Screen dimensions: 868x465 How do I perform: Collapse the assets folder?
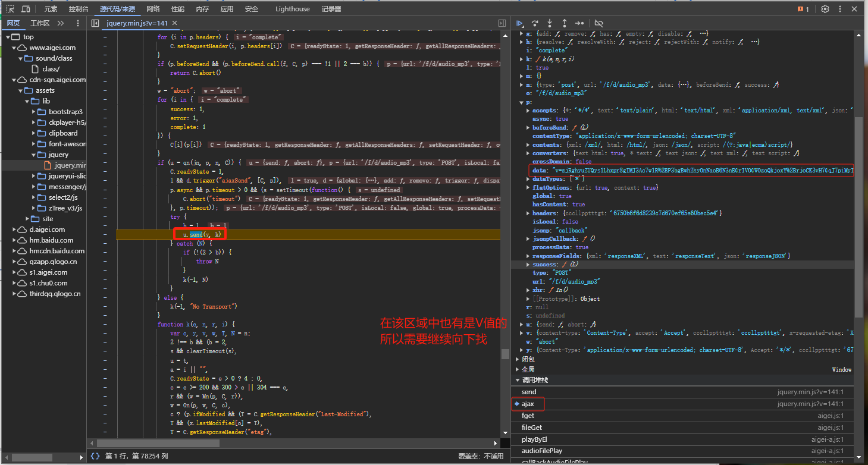click(x=21, y=90)
